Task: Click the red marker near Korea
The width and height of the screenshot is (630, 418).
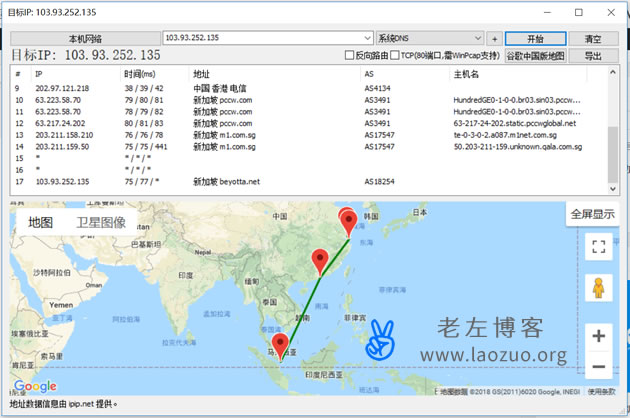Action: [x=349, y=222]
